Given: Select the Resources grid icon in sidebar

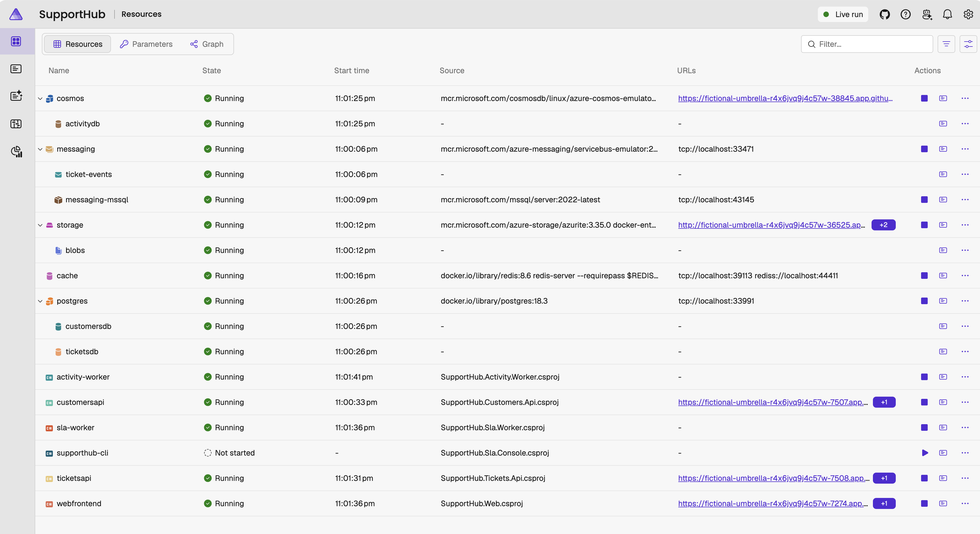Looking at the screenshot, I should tap(16, 41).
